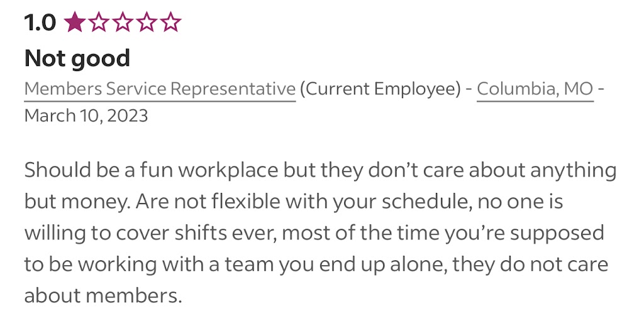Click the March 10, 2023 review date

click(86, 116)
